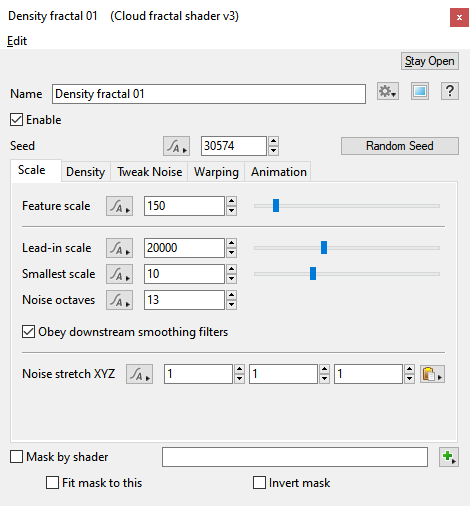Click the Smallest scale slider handle
Image resolution: width=470 pixels, height=506 pixels.
pyautogui.click(x=313, y=274)
